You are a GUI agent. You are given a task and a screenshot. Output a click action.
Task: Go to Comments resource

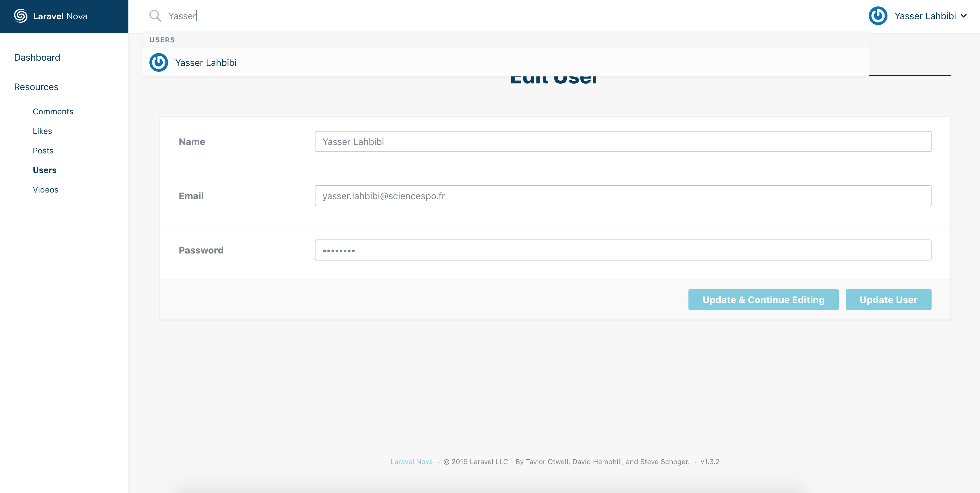coord(53,111)
